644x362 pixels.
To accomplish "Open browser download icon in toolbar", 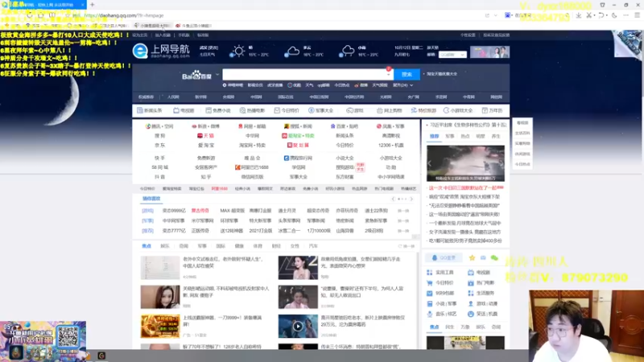I will 578,15.
